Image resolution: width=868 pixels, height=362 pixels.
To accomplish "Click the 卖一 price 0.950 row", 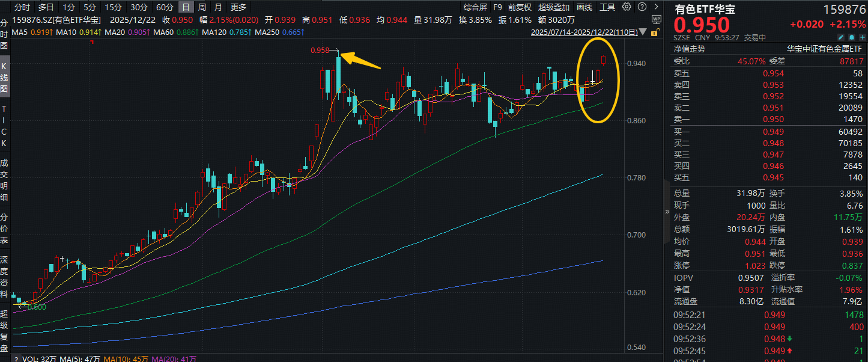I will point(773,120).
